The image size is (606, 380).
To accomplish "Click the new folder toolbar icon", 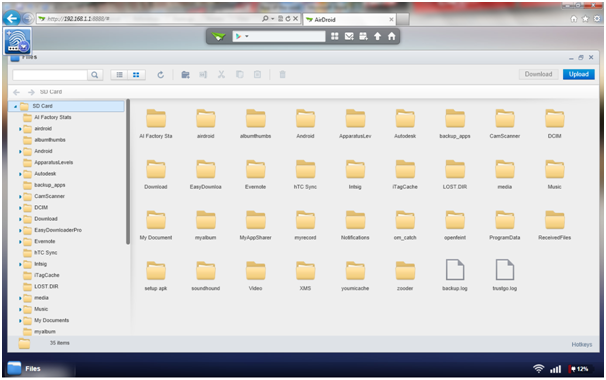I will click(x=186, y=75).
